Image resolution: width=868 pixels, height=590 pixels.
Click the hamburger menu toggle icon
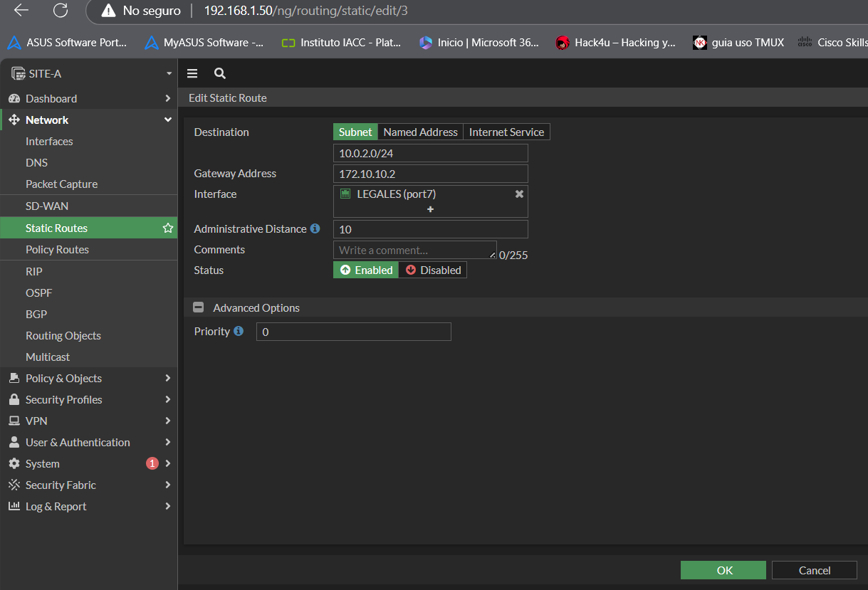[192, 73]
